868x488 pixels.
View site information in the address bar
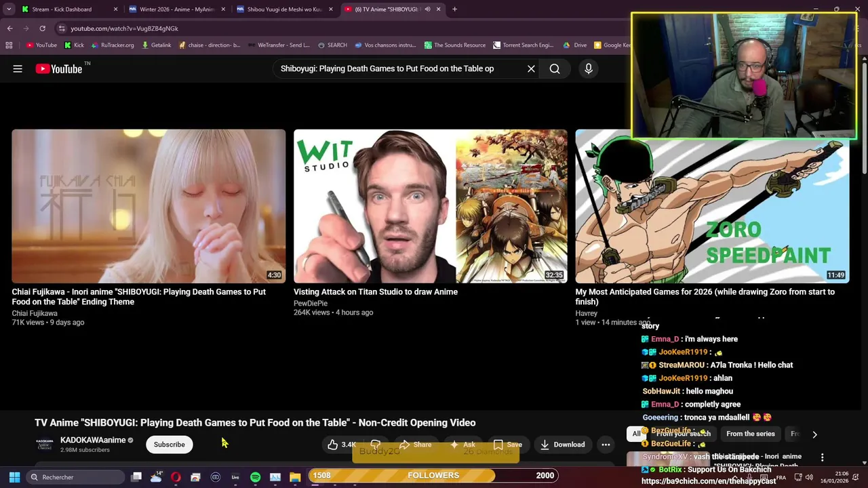(62, 28)
